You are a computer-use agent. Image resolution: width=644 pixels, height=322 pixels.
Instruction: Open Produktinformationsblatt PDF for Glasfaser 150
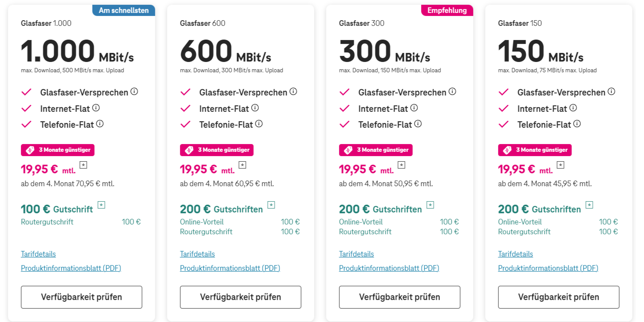[548, 268]
